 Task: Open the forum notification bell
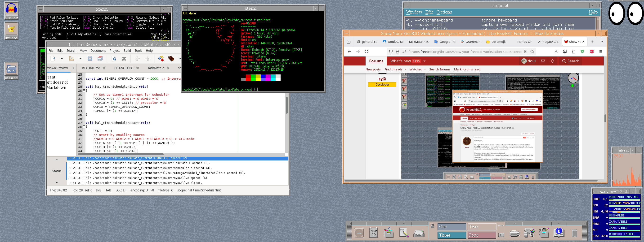(553, 61)
